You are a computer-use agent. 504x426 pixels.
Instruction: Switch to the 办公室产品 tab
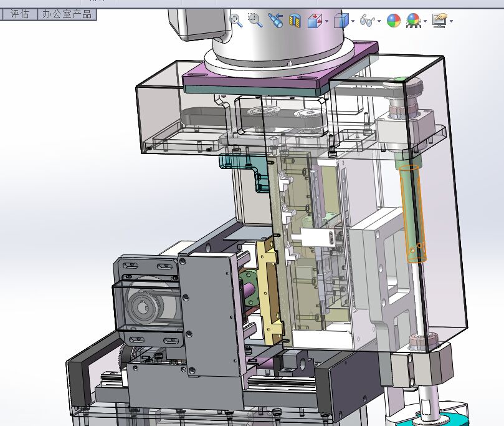67,14
